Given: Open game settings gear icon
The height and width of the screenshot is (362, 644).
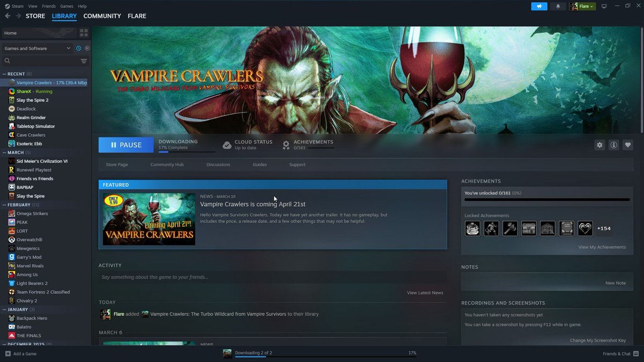Looking at the screenshot, I should coord(599,145).
